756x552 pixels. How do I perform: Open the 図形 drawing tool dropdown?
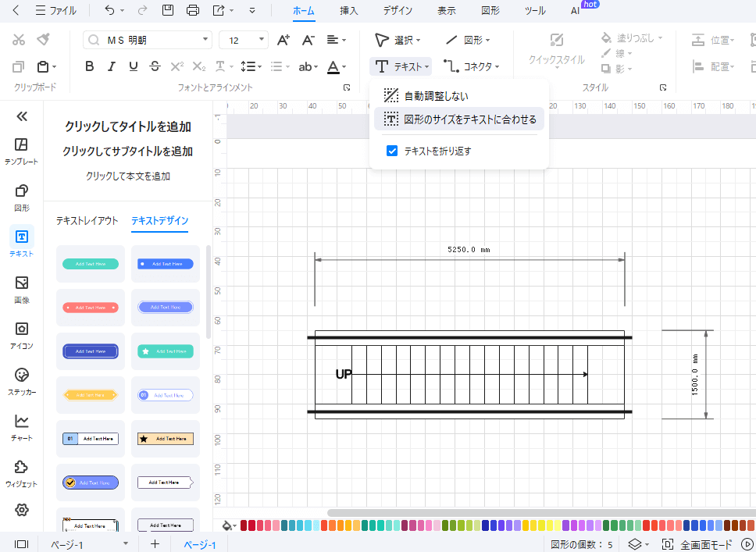468,40
